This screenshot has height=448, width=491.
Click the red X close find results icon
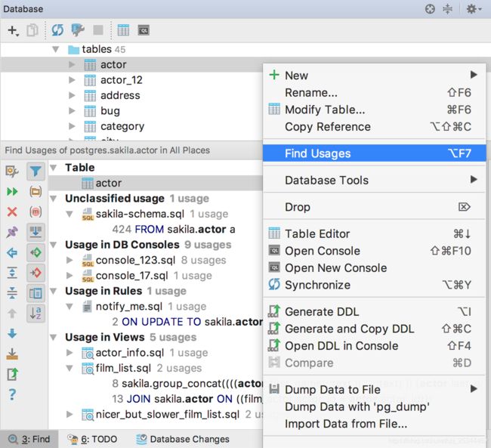12,212
